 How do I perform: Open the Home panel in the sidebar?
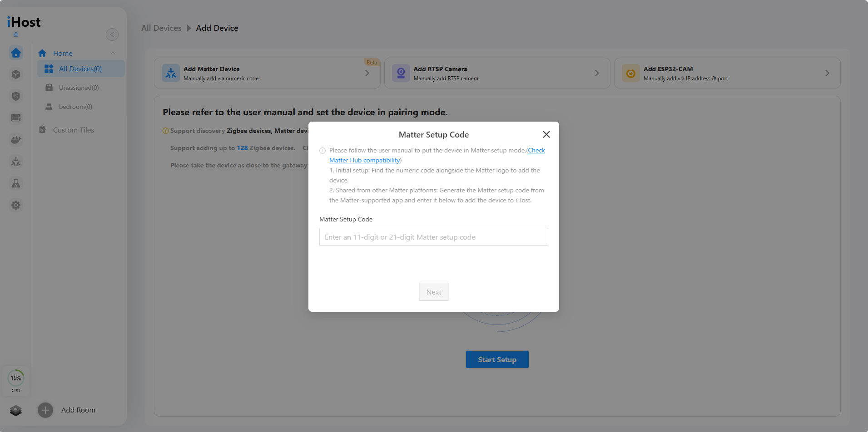(x=63, y=53)
